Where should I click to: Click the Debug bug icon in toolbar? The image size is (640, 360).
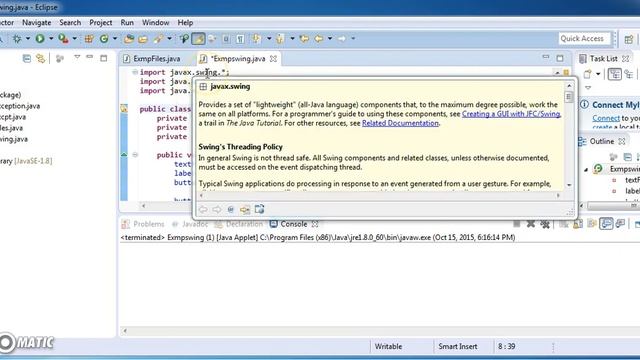tap(17, 39)
